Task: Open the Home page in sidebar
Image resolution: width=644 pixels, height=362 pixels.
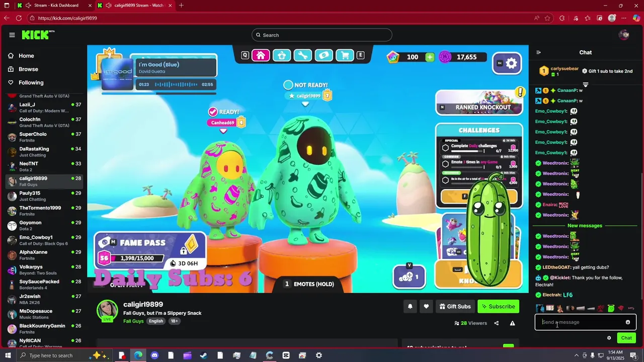Action: click(x=26, y=56)
